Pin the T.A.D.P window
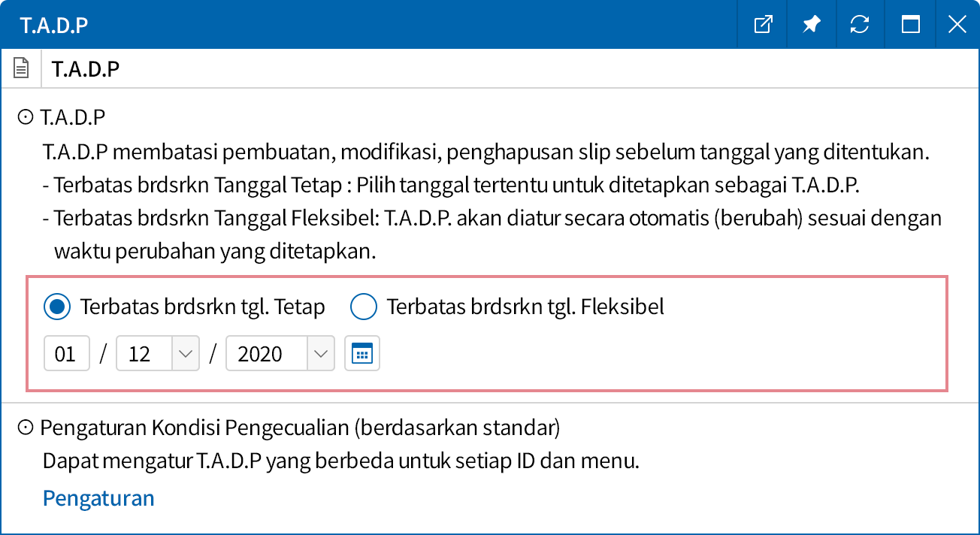Image resolution: width=980 pixels, height=535 pixels. point(811,25)
